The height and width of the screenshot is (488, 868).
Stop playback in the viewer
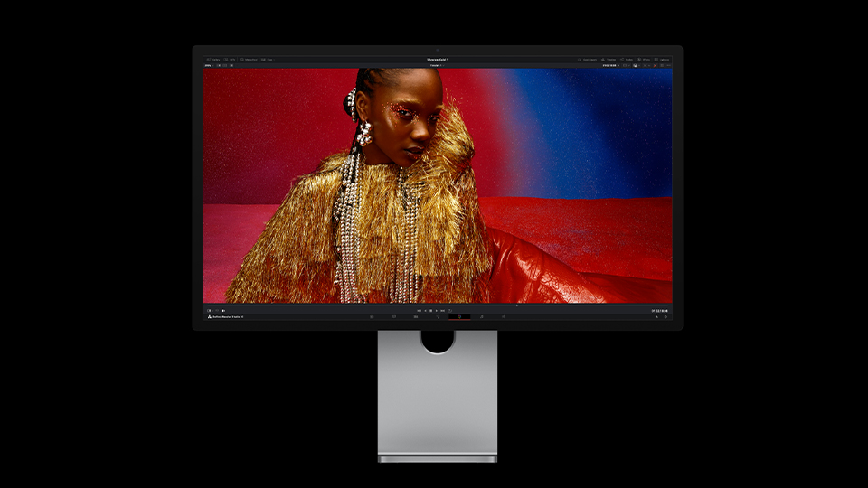pos(430,310)
